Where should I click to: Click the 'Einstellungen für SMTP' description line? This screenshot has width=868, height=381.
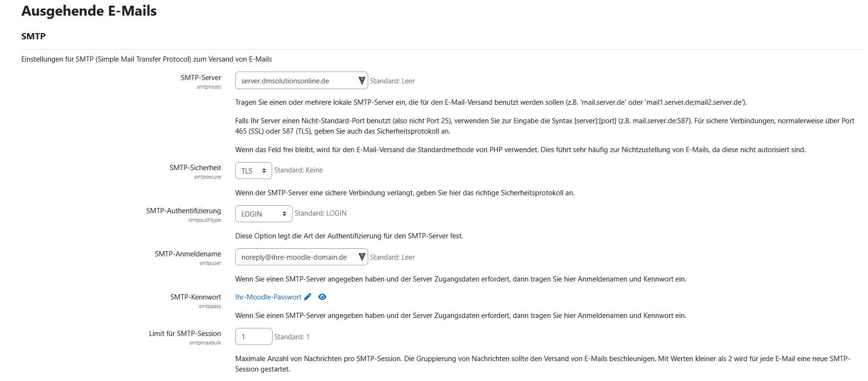[147, 59]
